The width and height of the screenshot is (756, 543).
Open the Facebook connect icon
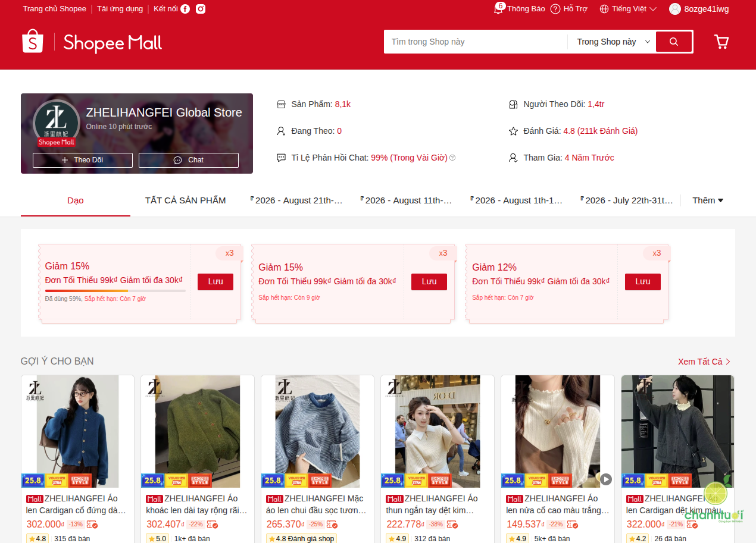coord(185,9)
